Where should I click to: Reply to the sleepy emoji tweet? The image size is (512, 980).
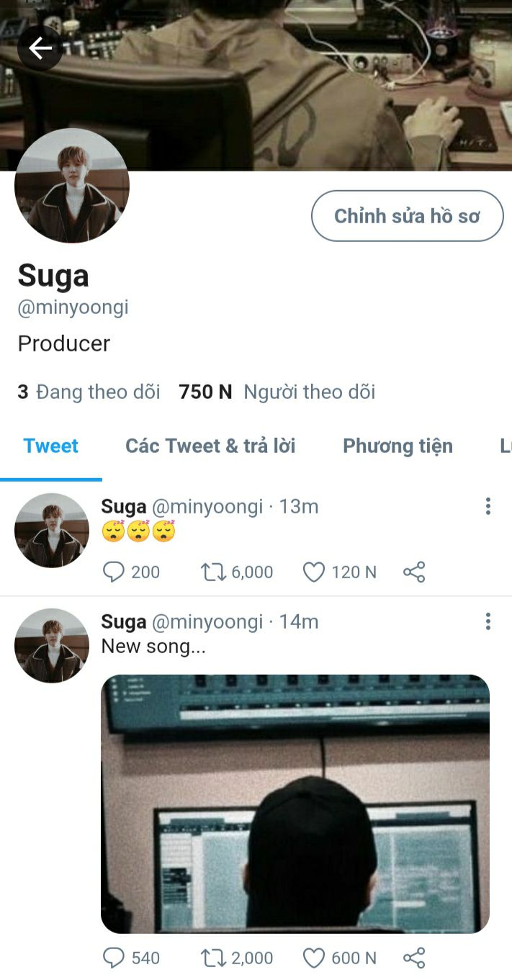(x=114, y=572)
